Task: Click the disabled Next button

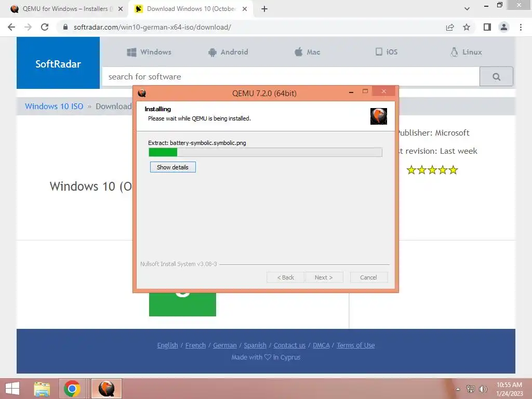Action: click(x=324, y=277)
